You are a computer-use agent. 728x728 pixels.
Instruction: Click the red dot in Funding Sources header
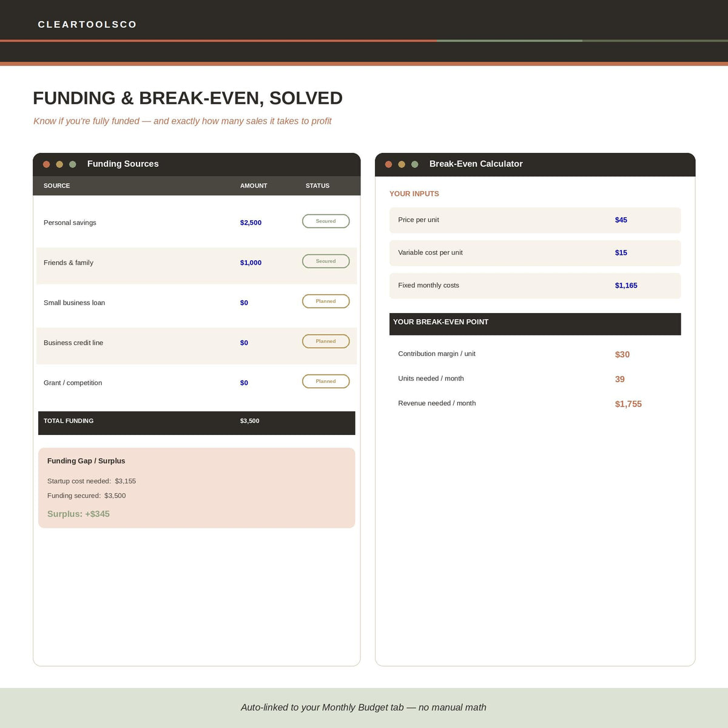pyautogui.click(x=46, y=164)
